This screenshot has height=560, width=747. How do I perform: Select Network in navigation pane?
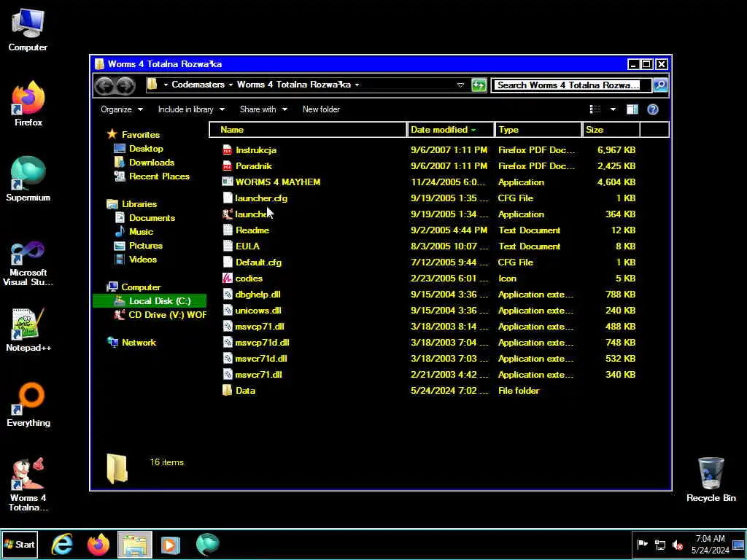click(x=139, y=343)
